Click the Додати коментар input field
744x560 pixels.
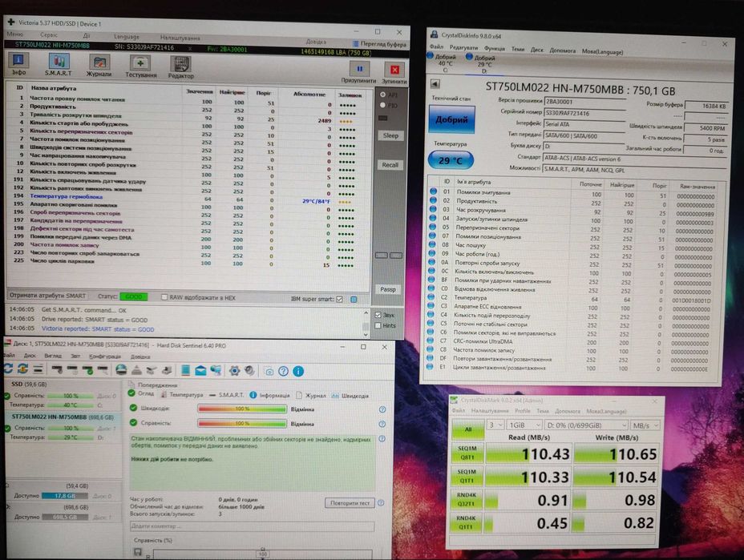252,526
